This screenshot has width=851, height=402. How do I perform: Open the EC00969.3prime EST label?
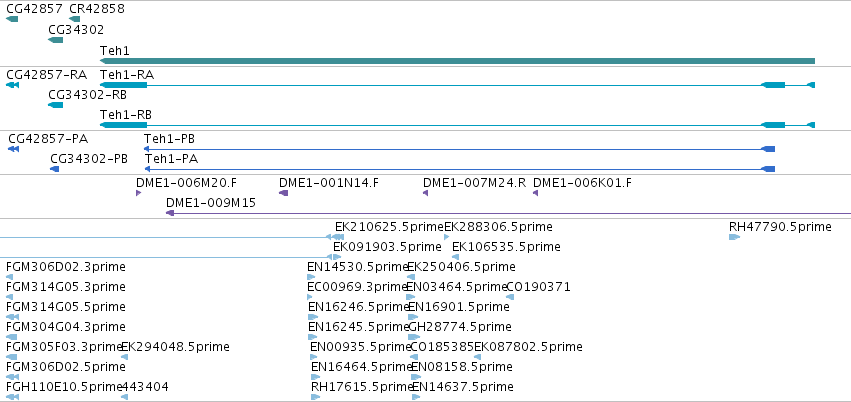[357, 286]
